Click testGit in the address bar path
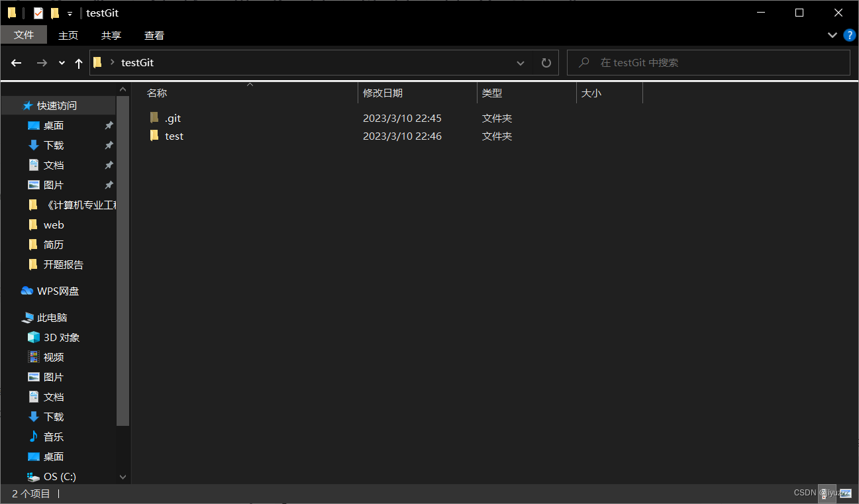Image resolution: width=859 pixels, height=504 pixels. click(138, 63)
